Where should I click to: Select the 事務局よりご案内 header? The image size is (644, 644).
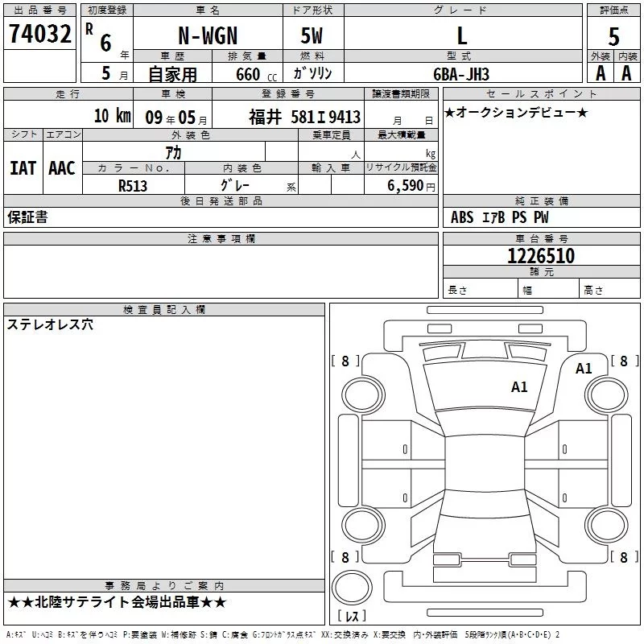point(164,586)
